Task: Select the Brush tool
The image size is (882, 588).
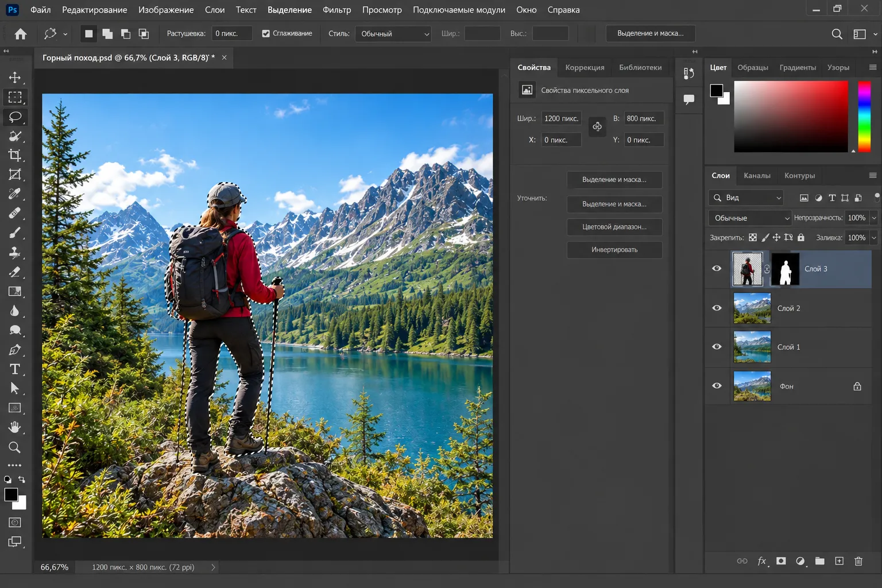Action: pyautogui.click(x=15, y=233)
